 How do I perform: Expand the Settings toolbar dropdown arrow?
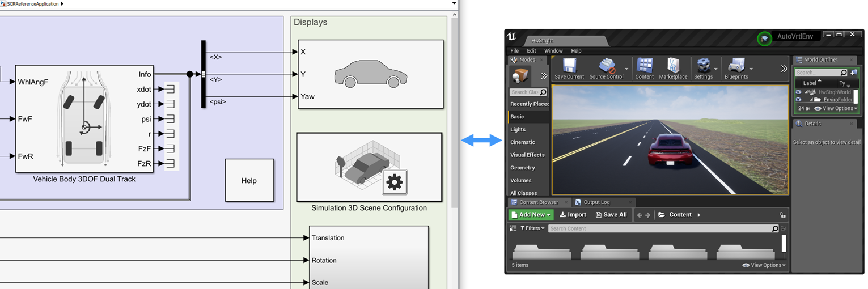coord(717,69)
